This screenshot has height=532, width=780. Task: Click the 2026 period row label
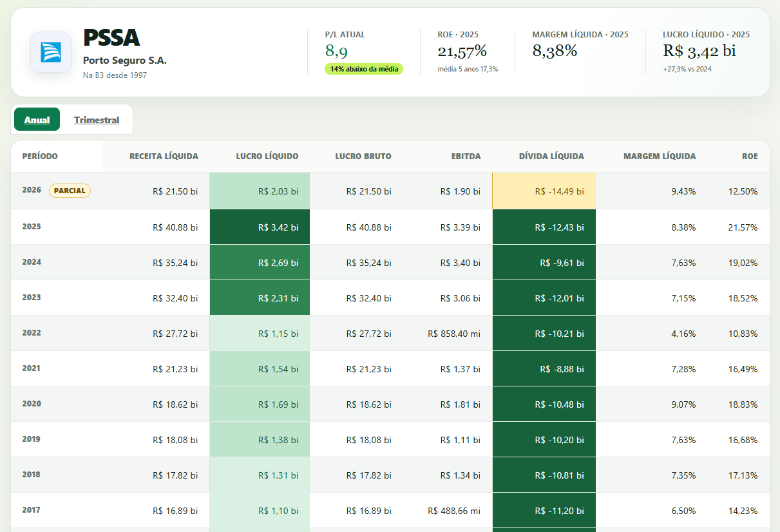[x=32, y=190]
